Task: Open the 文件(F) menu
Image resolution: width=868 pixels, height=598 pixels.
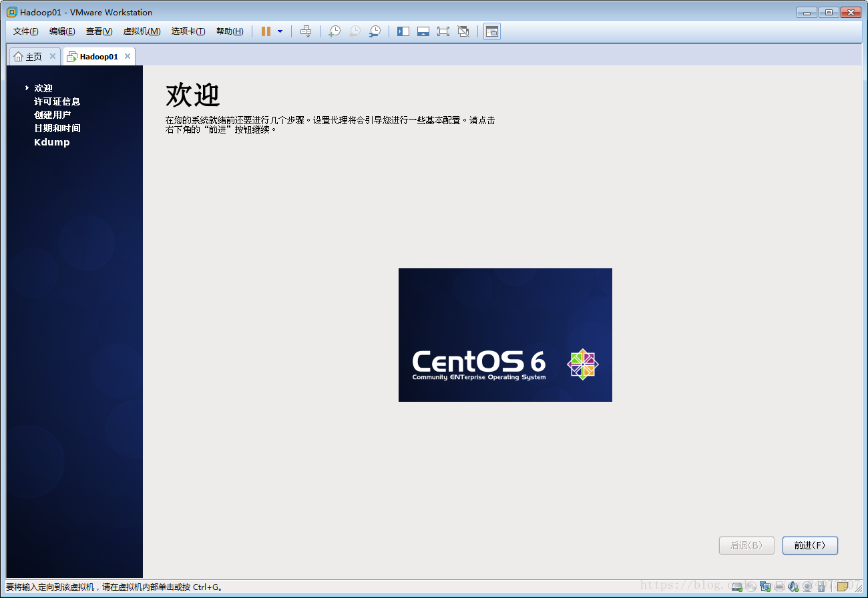Action: point(26,31)
